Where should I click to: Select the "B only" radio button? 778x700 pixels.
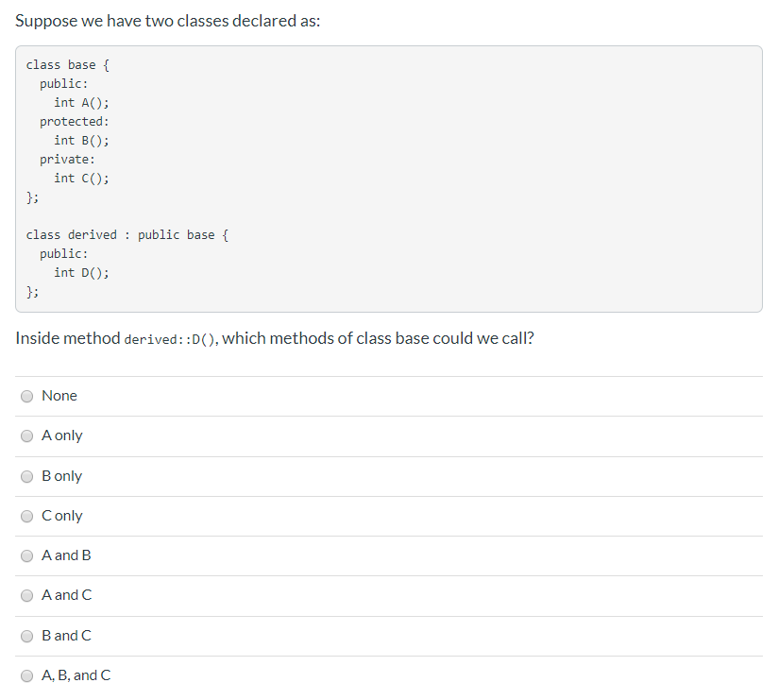pos(26,476)
